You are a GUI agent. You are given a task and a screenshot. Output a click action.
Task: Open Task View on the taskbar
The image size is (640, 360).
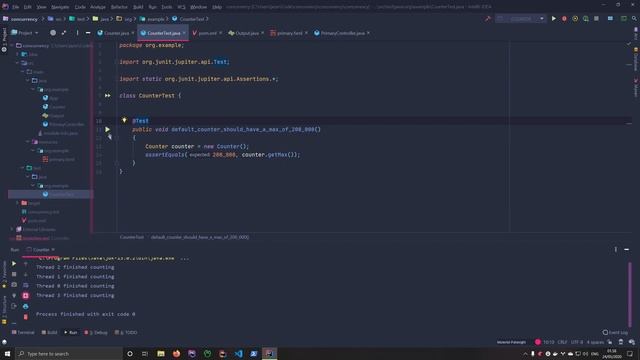(x=145, y=353)
